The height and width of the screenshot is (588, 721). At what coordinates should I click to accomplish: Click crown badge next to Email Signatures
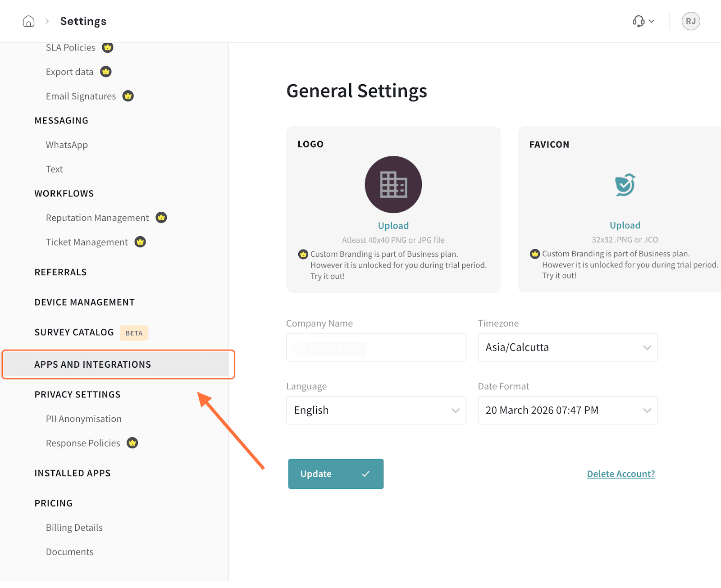[128, 96]
